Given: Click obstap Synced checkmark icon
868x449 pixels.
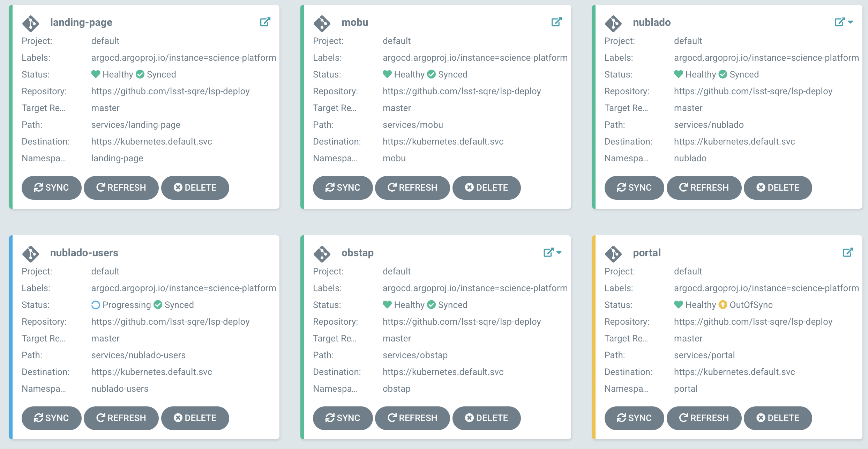Looking at the screenshot, I should point(432,304).
